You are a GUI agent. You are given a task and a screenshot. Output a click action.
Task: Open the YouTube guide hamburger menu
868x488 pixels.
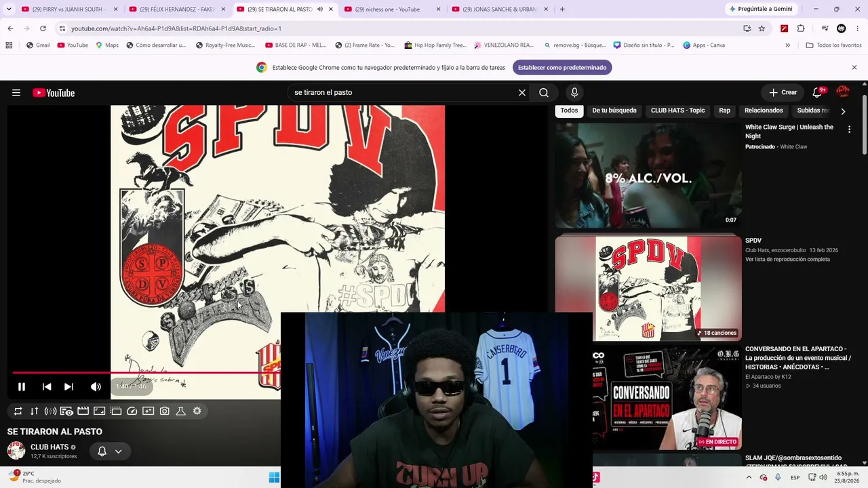[16, 93]
